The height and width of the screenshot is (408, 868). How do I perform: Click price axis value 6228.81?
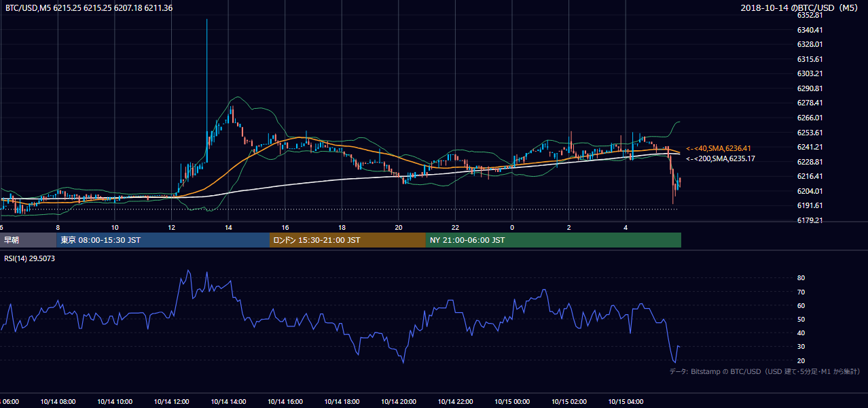(x=810, y=162)
